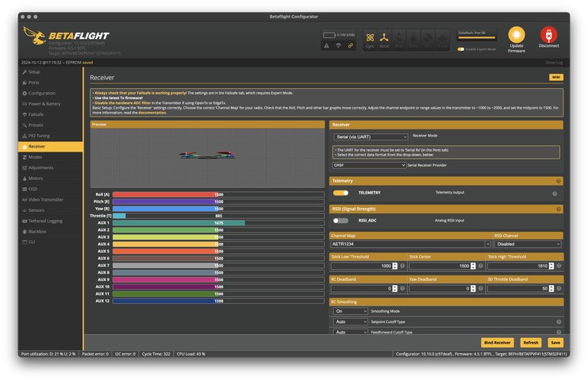This screenshot has height=381, width=588.
Task: Click the wrench icon beside Setup
Action: [25, 71]
